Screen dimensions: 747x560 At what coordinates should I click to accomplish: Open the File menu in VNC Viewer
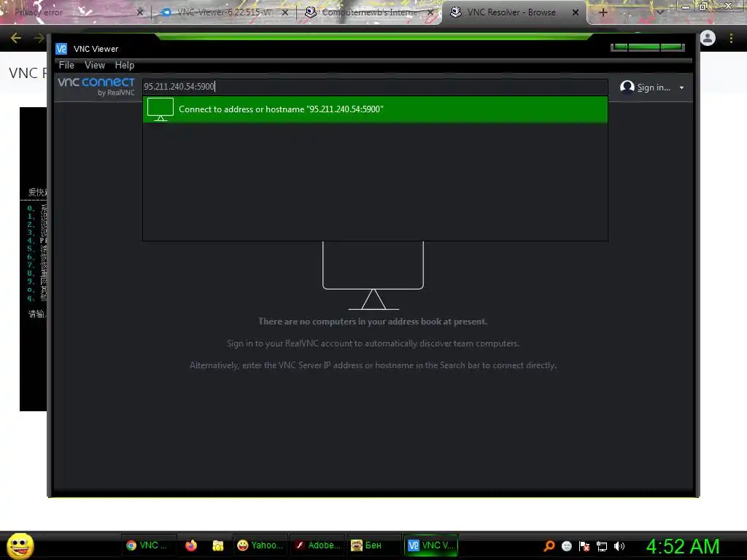click(x=66, y=65)
